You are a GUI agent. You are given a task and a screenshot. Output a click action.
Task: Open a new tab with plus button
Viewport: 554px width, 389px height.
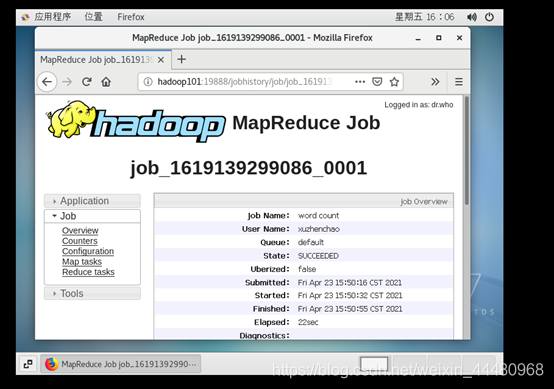click(x=181, y=59)
